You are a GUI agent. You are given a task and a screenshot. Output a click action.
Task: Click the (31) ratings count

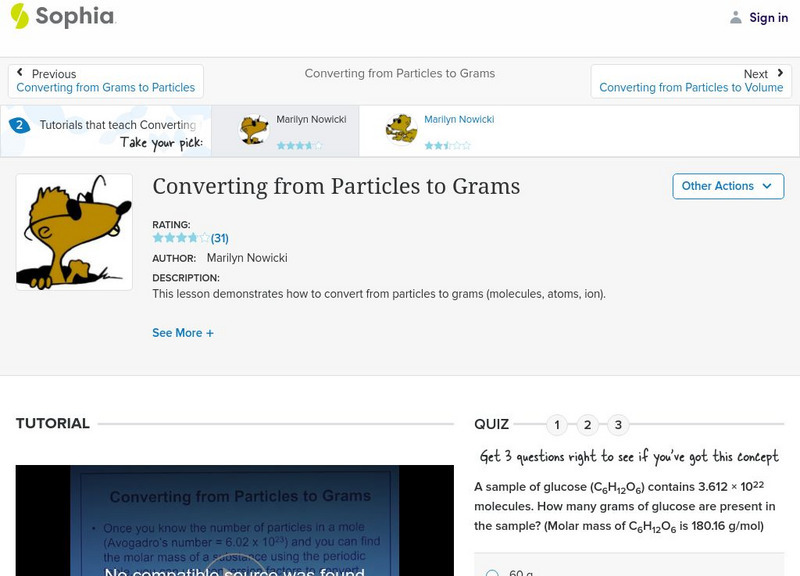tap(220, 238)
